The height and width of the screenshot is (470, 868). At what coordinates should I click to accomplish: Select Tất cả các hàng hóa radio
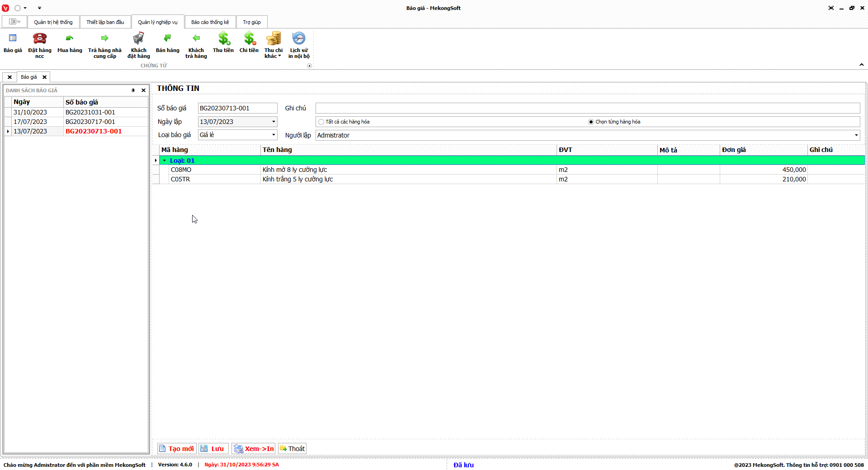321,122
